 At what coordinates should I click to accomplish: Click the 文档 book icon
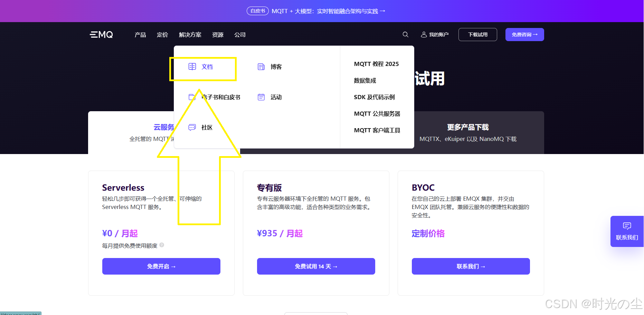coord(192,67)
